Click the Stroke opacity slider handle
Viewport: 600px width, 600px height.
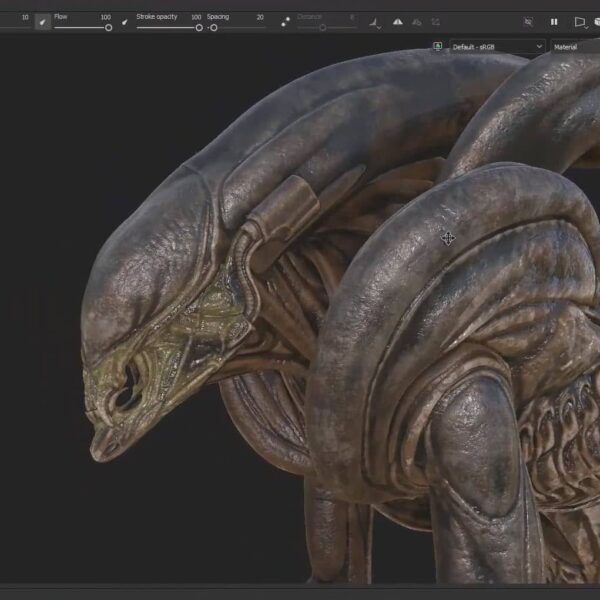pos(199,28)
